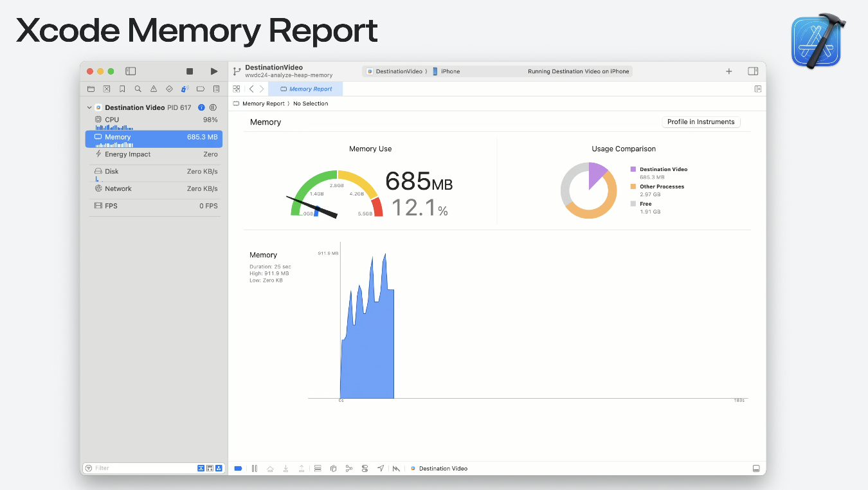Click the Step Out button
The width and height of the screenshot is (868, 490).
(302, 468)
